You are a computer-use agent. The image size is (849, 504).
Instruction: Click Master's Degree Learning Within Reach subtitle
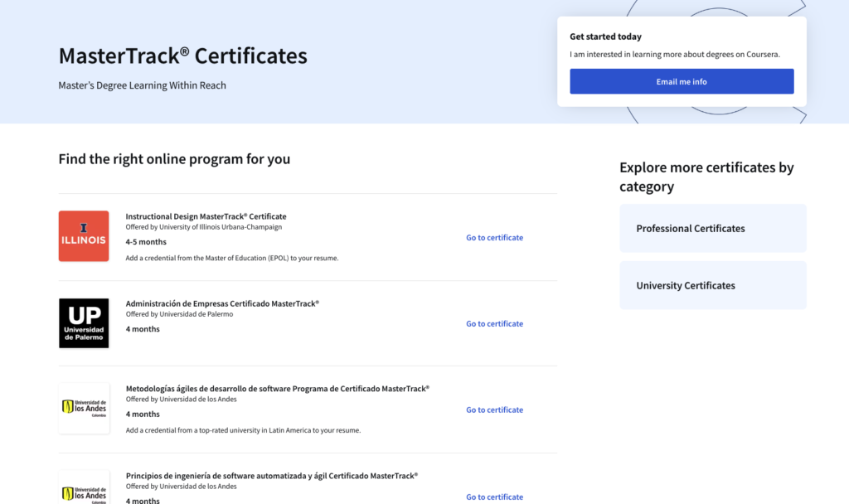[143, 85]
